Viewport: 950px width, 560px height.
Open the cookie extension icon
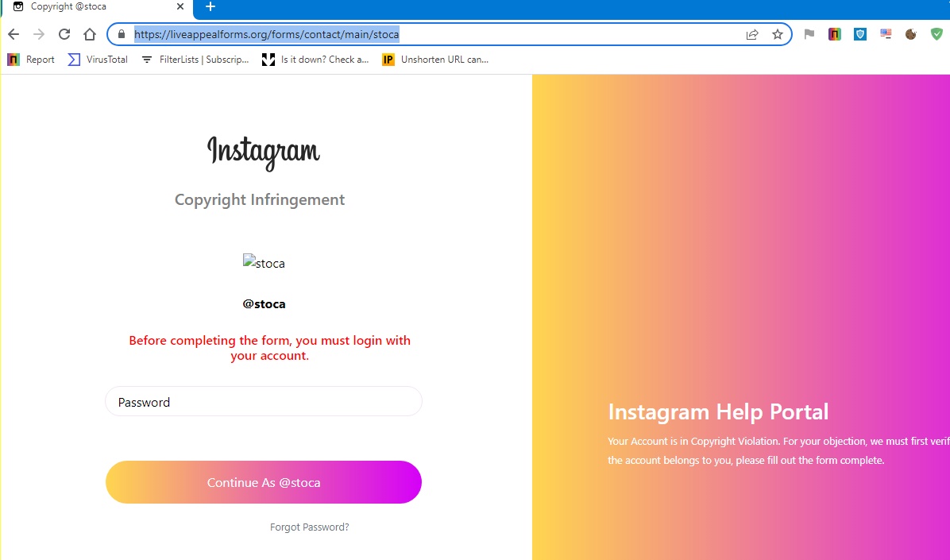coord(910,34)
